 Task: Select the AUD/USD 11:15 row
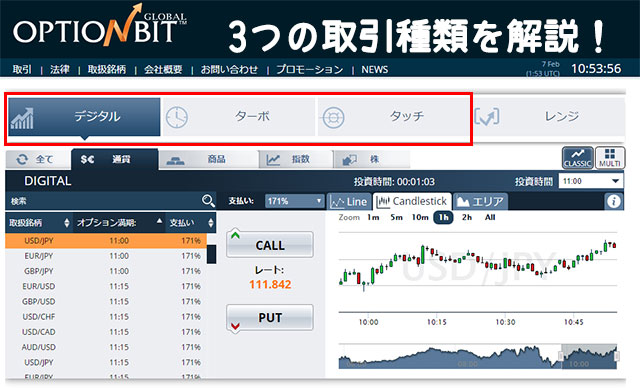106,347
